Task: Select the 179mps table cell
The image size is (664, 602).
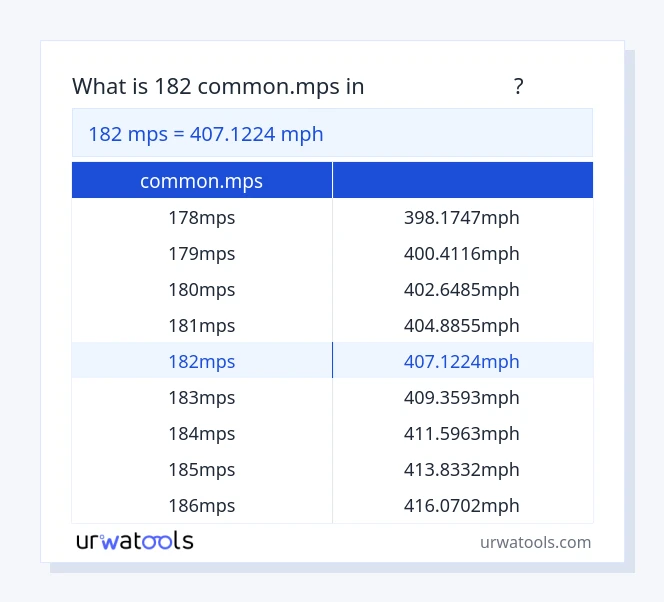Action: point(201,254)
